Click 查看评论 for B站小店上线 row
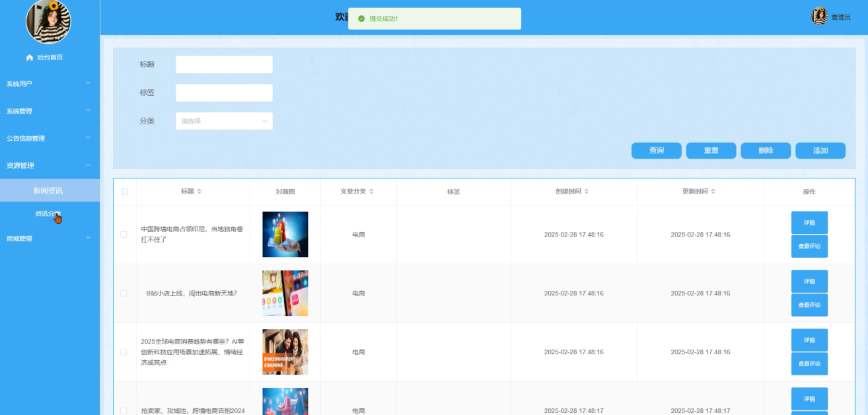Image resolution: width=868 pixels, height=415 pixels. (809, 305)
